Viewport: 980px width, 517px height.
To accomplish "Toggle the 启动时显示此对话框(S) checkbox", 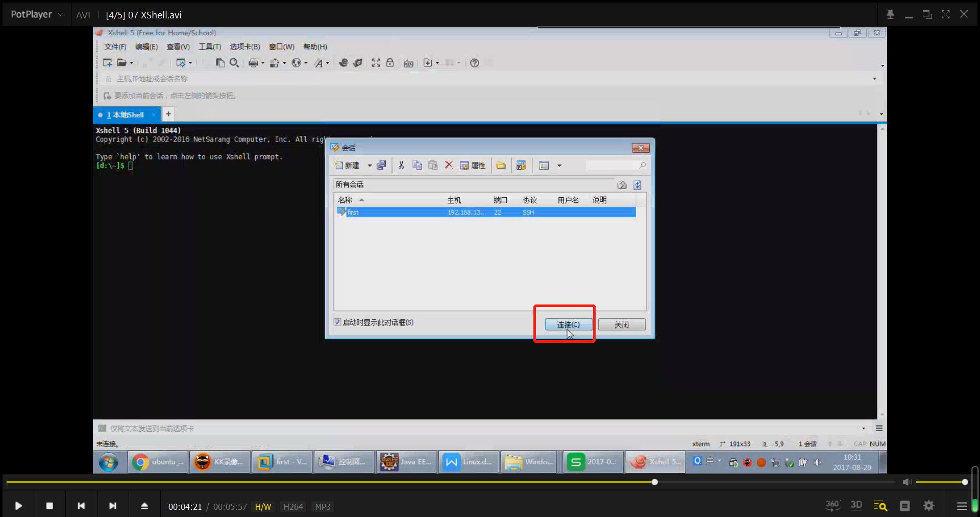I will point(337,322).
